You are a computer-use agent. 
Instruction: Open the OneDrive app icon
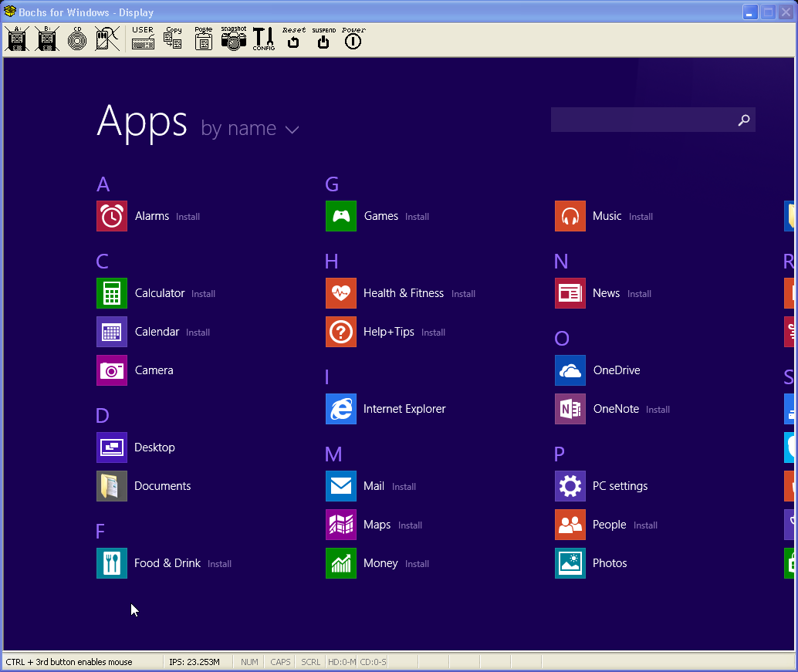pos(570,370)
